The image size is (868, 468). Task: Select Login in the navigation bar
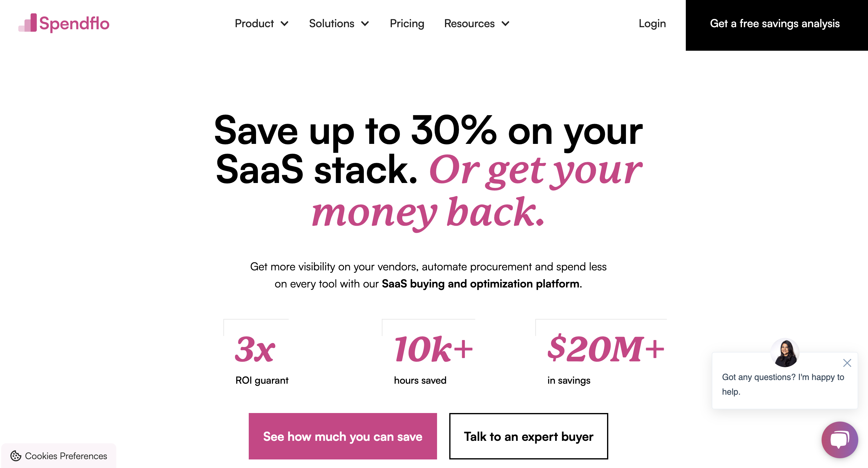tap(652, 24)
